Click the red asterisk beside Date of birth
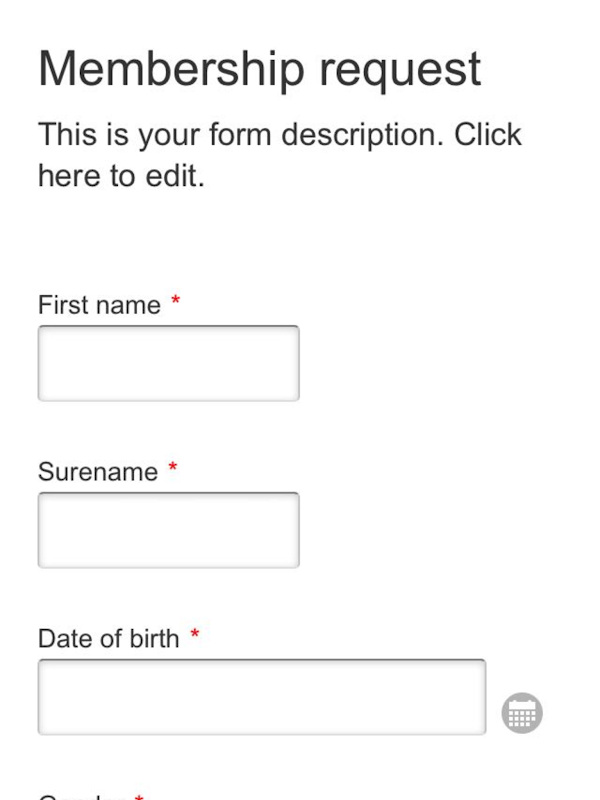The width and height of the screenshot is (600, 800). point(195,634)
